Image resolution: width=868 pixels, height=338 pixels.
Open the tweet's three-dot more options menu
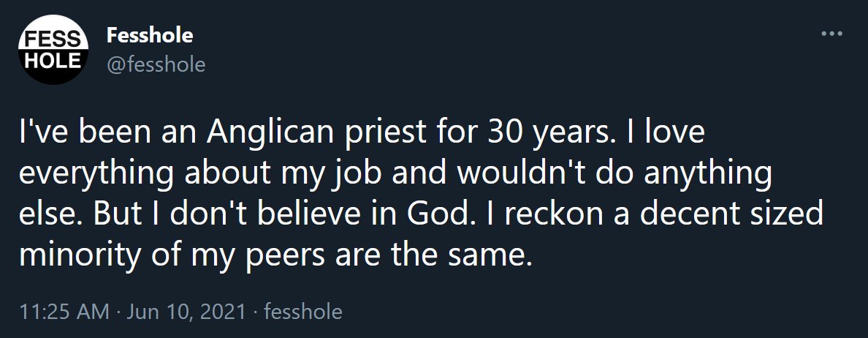(832, 34)
